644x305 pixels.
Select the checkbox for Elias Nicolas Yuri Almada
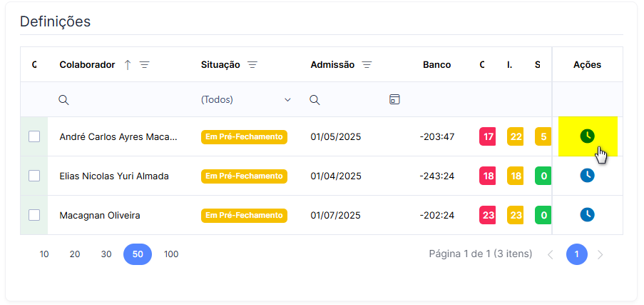point(34,176)
